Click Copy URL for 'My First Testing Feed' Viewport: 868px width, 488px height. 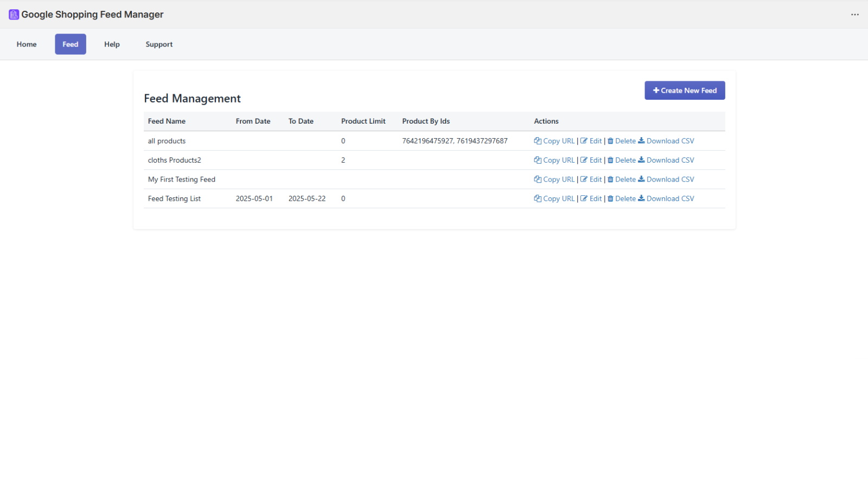coord(558,179)
